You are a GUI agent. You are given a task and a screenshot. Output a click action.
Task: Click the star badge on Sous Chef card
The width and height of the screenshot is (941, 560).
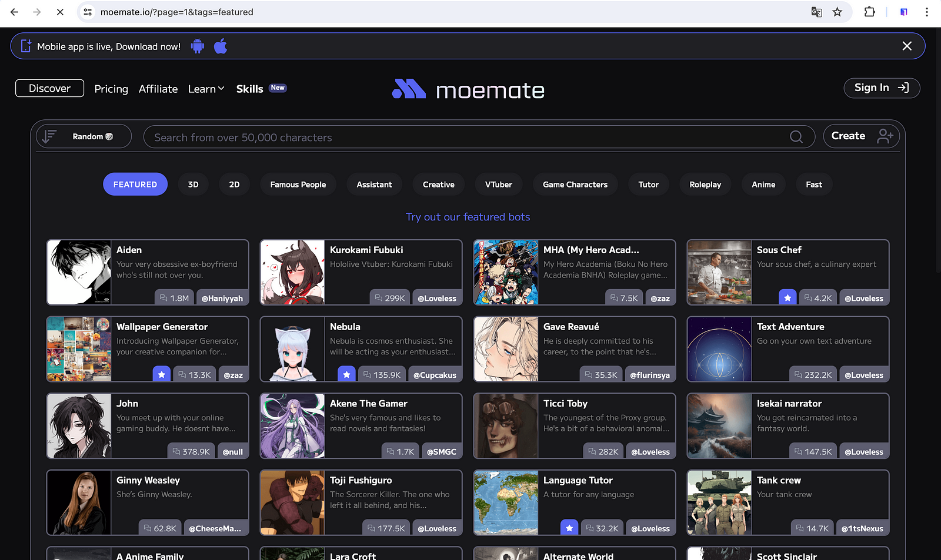[x=787, y=298]
